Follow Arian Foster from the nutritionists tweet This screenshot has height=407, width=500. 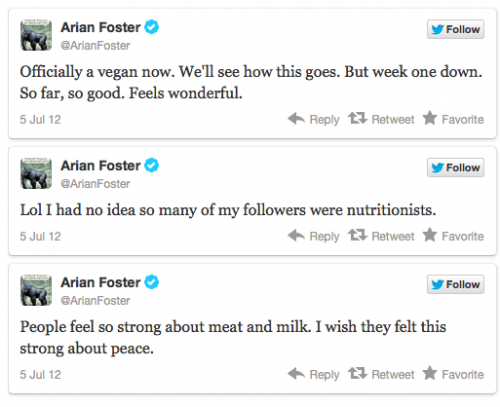[x=455, y=168]
